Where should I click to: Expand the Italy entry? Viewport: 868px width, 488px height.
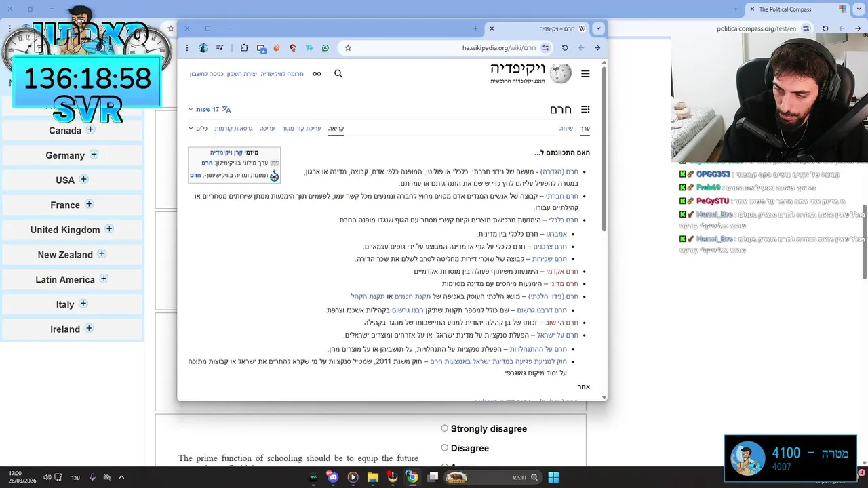[83, 304]
